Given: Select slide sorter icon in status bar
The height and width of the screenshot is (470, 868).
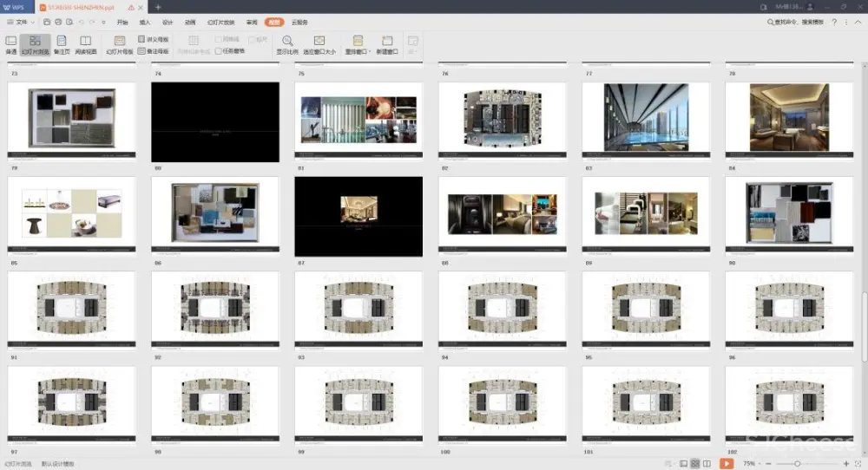Looking at the screenshot, I should 695,463.
